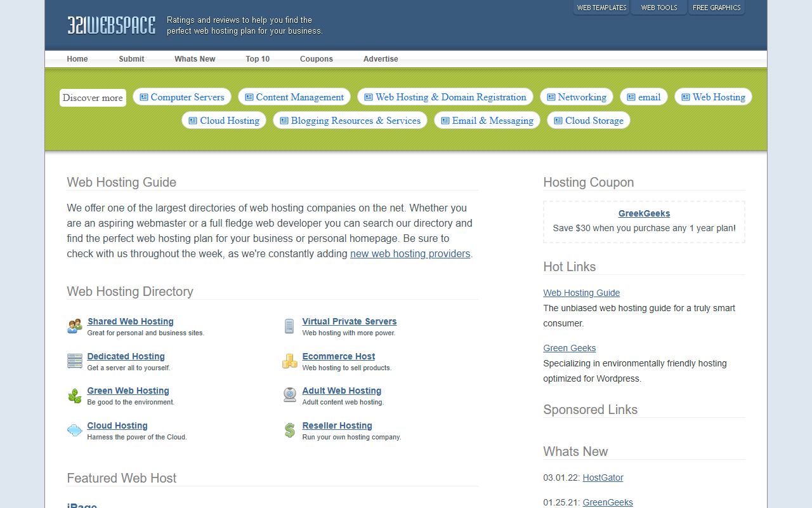Screen dimensions: 812x508
Task: Open the Coupons menu item
Action: coord(317,59)
